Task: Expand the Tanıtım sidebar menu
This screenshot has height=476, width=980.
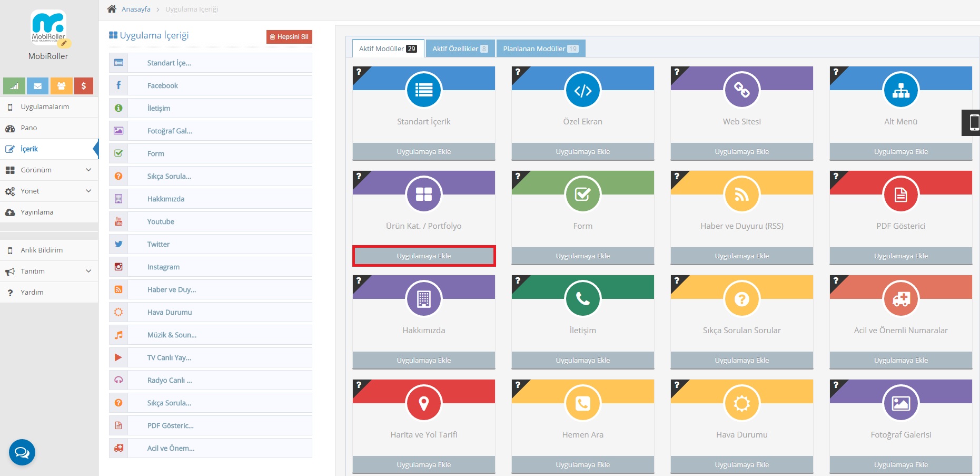Action: coord(49,271)
